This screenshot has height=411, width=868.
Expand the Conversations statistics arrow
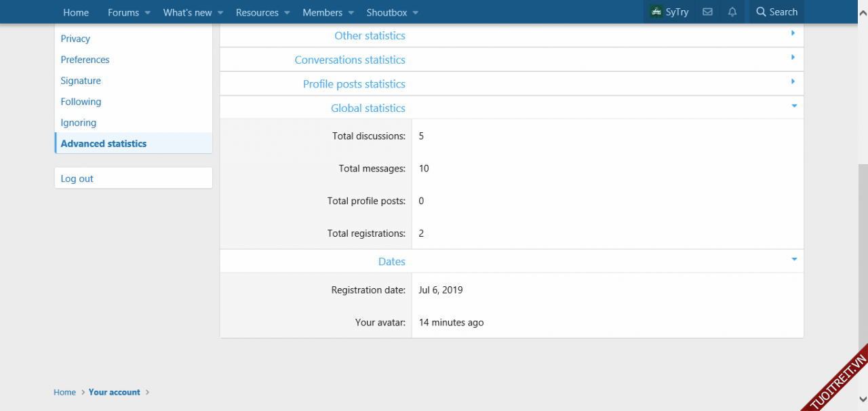coord(793,58)
